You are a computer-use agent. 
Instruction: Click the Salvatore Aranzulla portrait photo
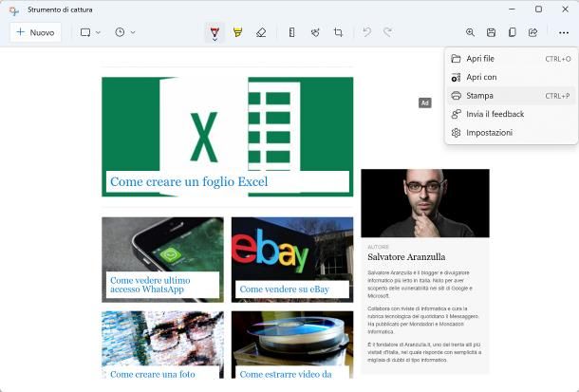coord(425,203)
